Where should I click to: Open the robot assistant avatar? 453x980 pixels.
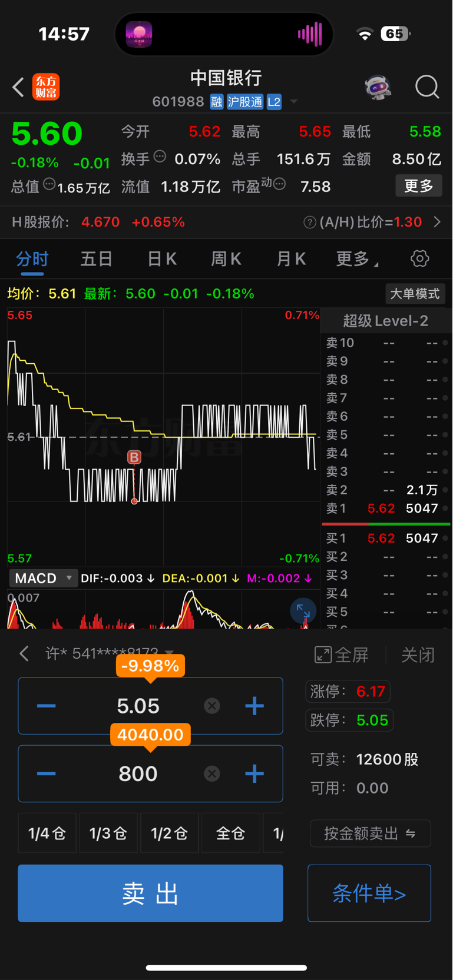click(378, 87)
